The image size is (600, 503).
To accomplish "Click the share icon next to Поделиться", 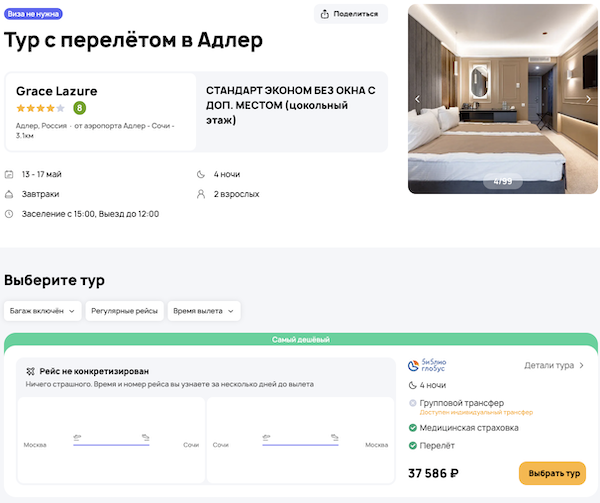I will (327, 14).
